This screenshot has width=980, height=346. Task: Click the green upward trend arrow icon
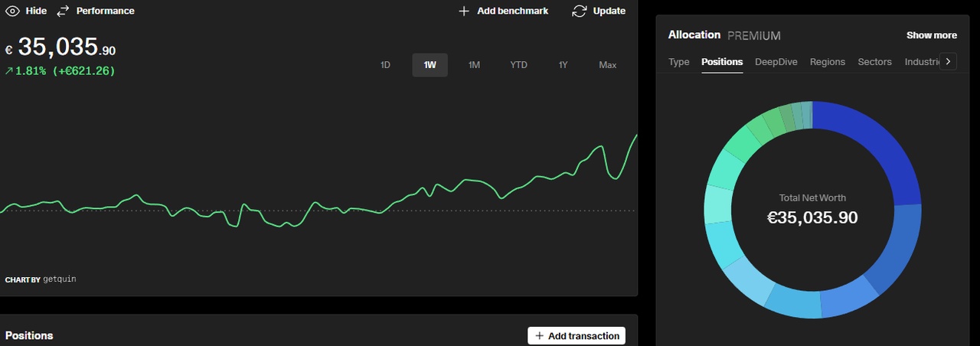click(x=9, y=71)
